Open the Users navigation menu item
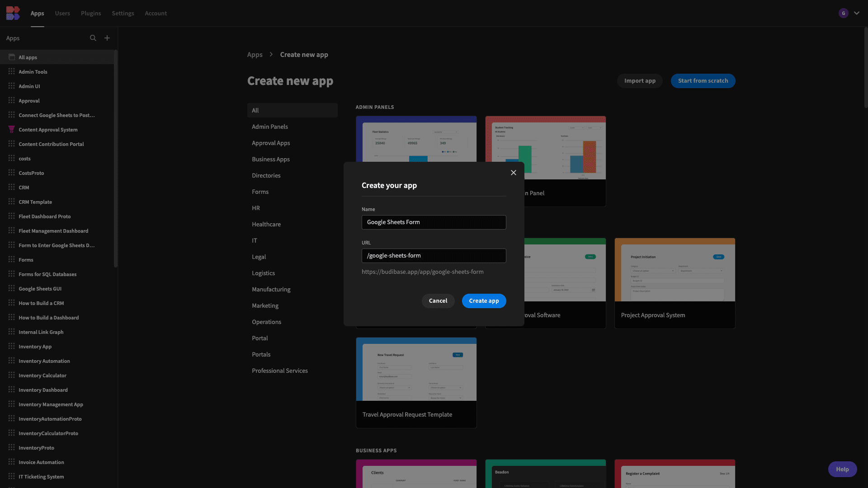The height and width of the screenshot is (488, 868). click(x=62, y=13)
